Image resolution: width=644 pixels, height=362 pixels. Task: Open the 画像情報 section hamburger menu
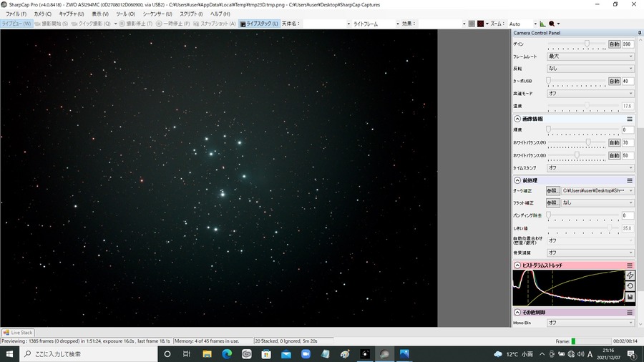(629, 119)
